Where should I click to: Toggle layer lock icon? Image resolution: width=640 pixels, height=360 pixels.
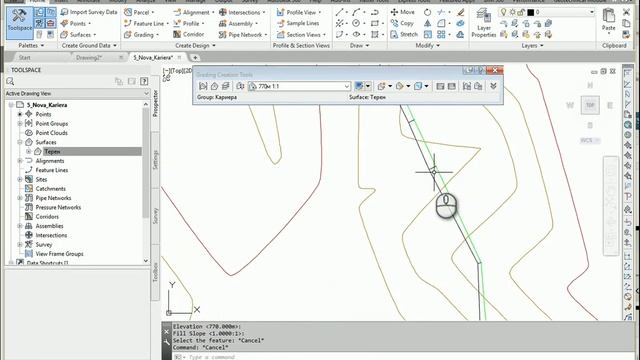[521, 13]
